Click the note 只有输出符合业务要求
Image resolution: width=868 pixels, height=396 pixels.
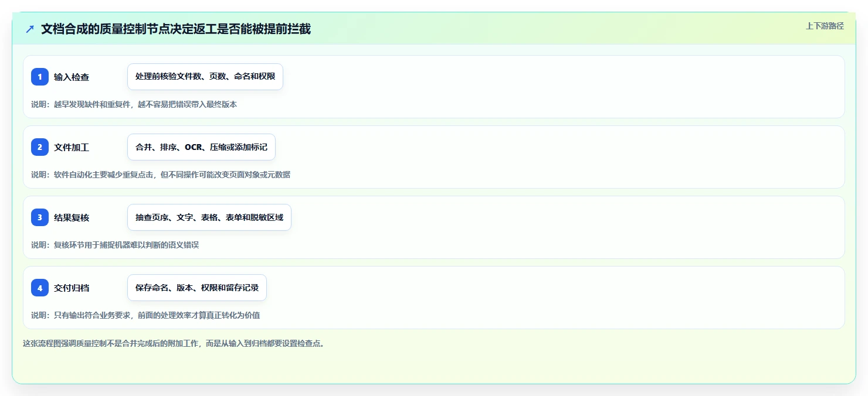[145, 315]
